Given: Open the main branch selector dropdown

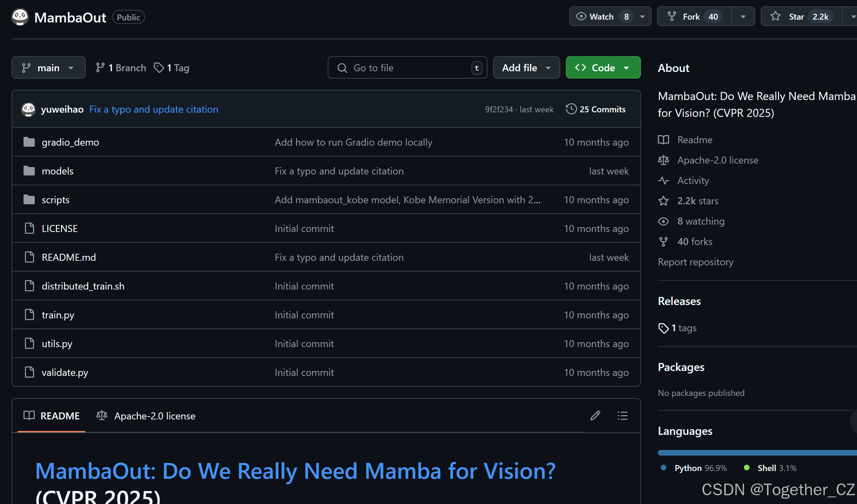Looking at the screenshot, I should pos(48,67).
